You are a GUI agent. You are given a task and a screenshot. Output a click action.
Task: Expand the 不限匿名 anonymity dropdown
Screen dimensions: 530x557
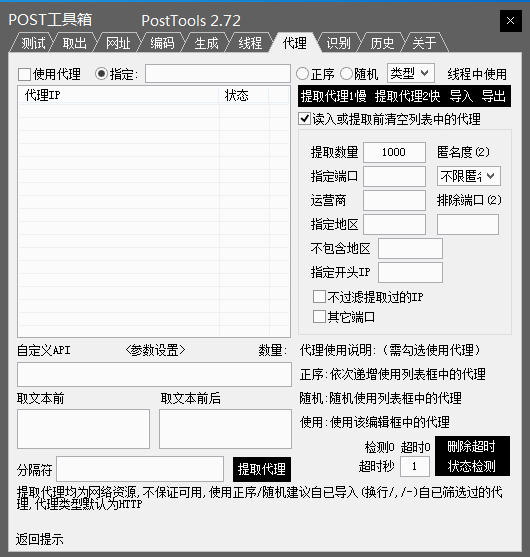click(469, 176)
